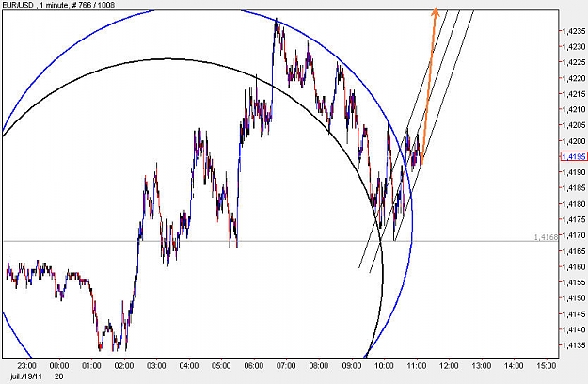588x384 pixels.
Task: Click the 1,4230 price axis label
Action: click(575, 47)
